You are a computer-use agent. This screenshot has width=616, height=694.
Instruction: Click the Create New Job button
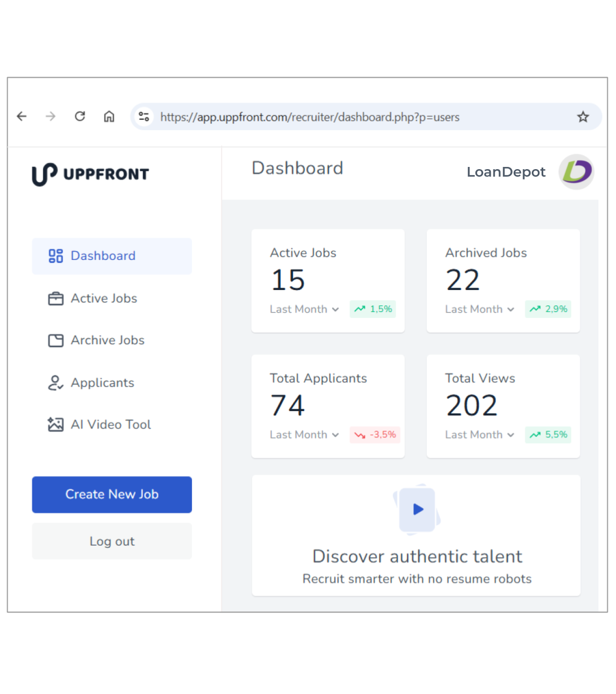pos(112,494)
